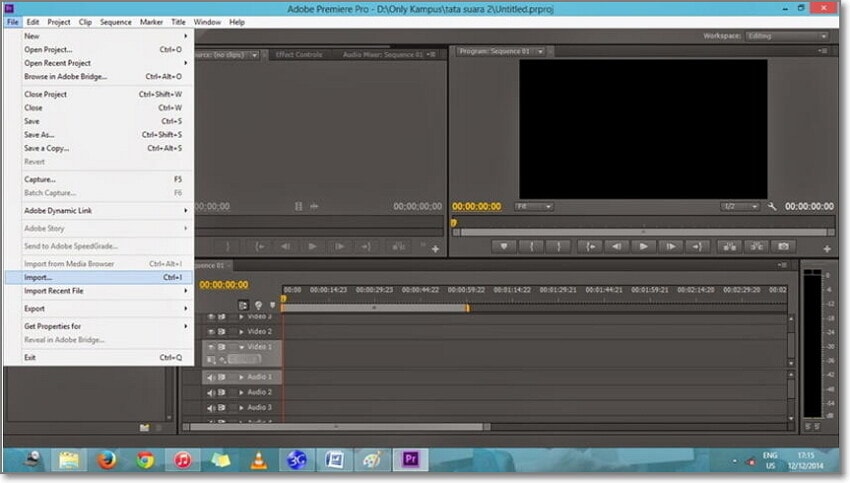Toggle Snap in the timeline
Screen dimensions: 850x483
click(243, 305)
